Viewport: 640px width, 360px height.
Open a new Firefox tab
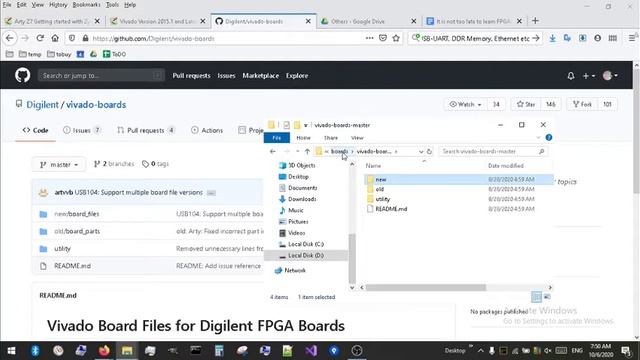tap(536, 21)
